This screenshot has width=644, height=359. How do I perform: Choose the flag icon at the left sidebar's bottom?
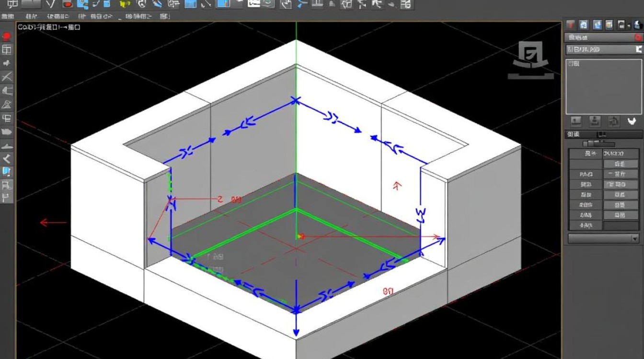(7, 197)
